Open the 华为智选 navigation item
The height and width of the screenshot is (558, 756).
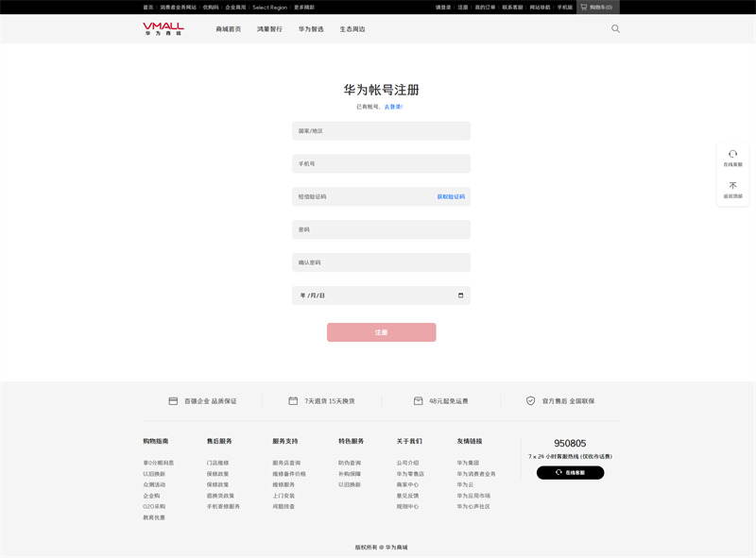pyautogui.click(x=311, y=29)
